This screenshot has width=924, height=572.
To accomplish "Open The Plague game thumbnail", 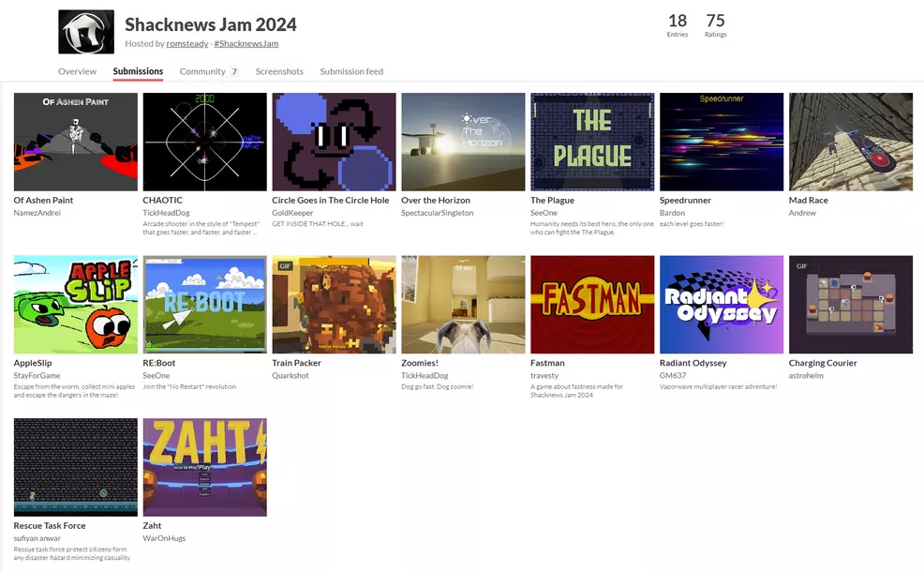I will click(x=592, y=142).
